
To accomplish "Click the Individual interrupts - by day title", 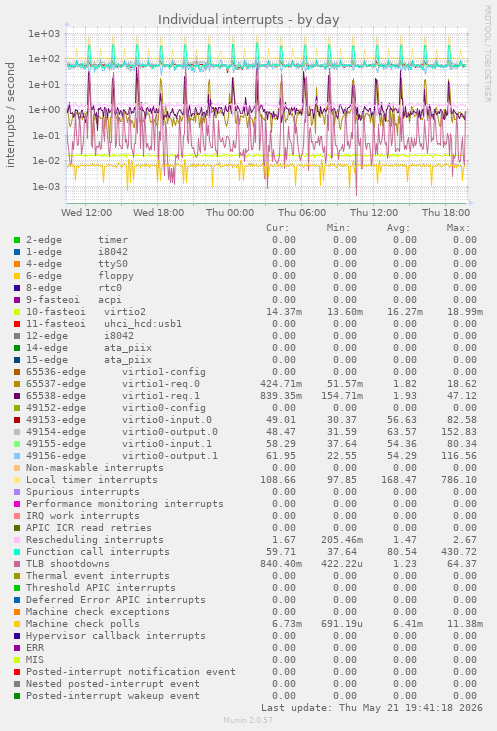I will coord(248,20).
